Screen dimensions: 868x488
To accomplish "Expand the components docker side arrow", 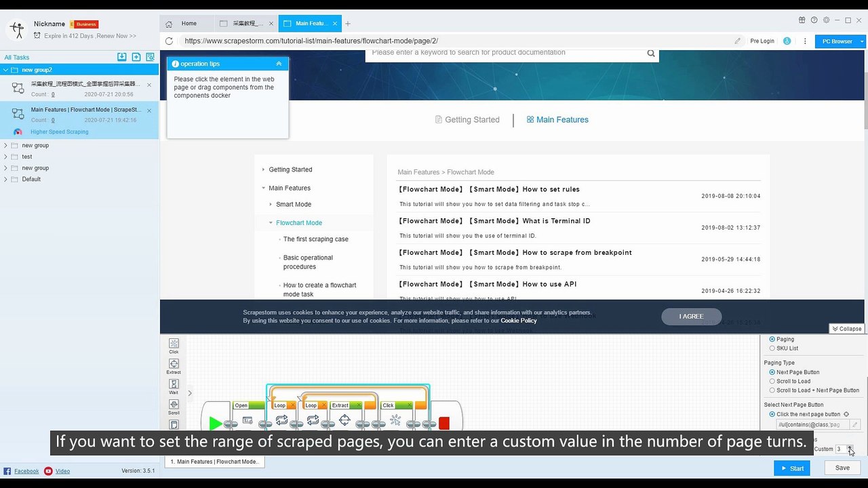I will pyautogui.click(x=190, y=393).
